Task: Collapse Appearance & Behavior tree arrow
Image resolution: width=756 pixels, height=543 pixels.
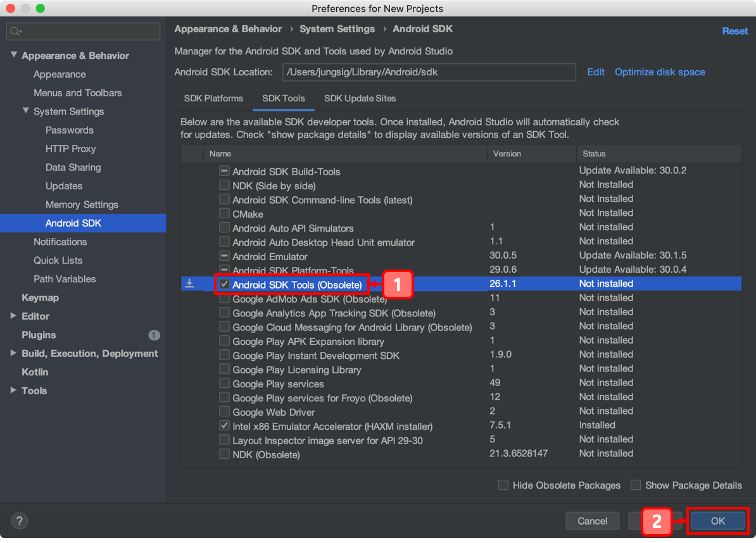Action: click(x=13, y=55)
